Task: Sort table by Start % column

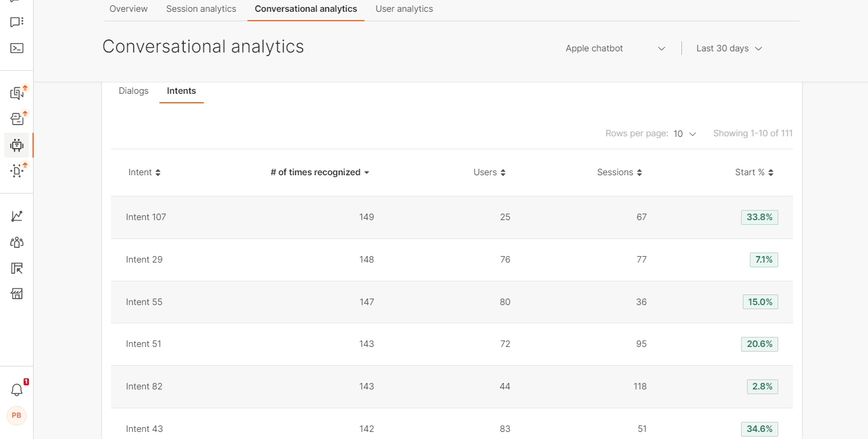Action: (753, 172)
